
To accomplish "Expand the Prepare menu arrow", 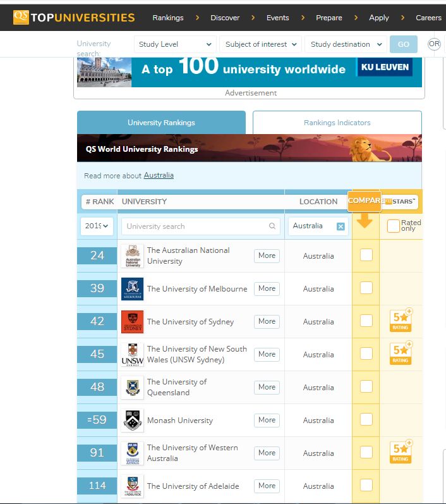I will (x=356, y=18).
